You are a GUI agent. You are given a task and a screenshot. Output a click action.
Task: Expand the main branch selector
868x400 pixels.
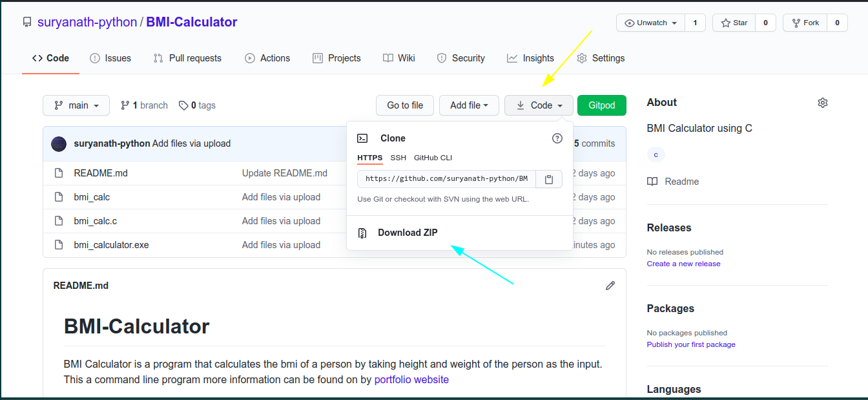76,105
